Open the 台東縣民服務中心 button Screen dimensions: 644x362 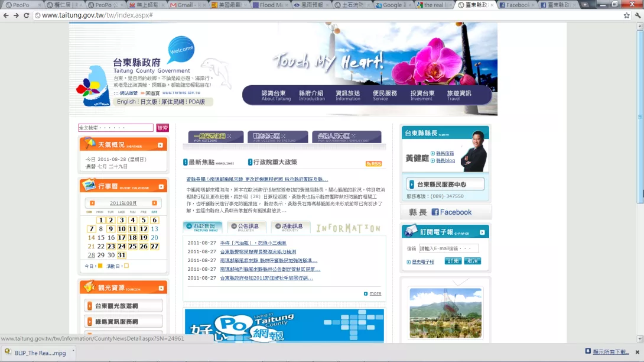click(x=445, y=185)
